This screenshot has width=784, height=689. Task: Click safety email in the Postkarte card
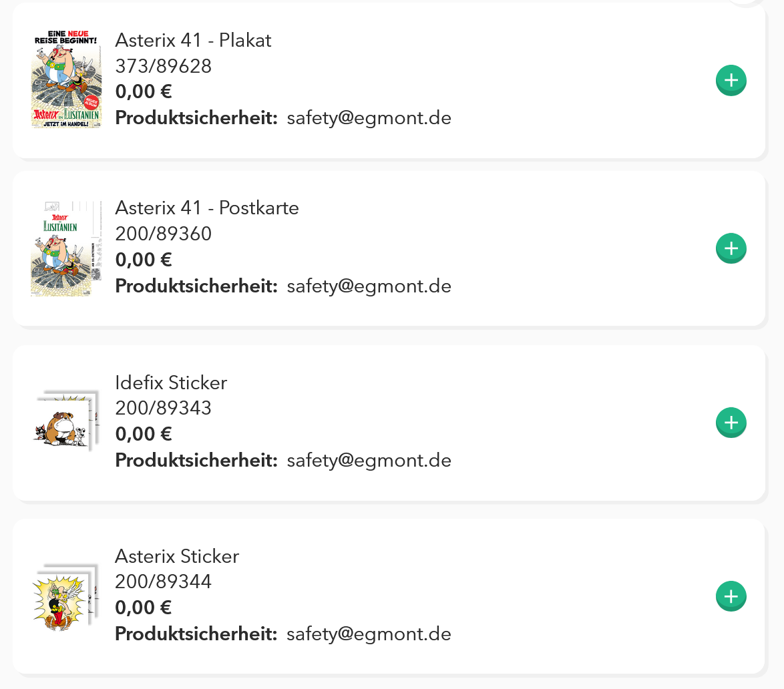[x=369, y=286]
